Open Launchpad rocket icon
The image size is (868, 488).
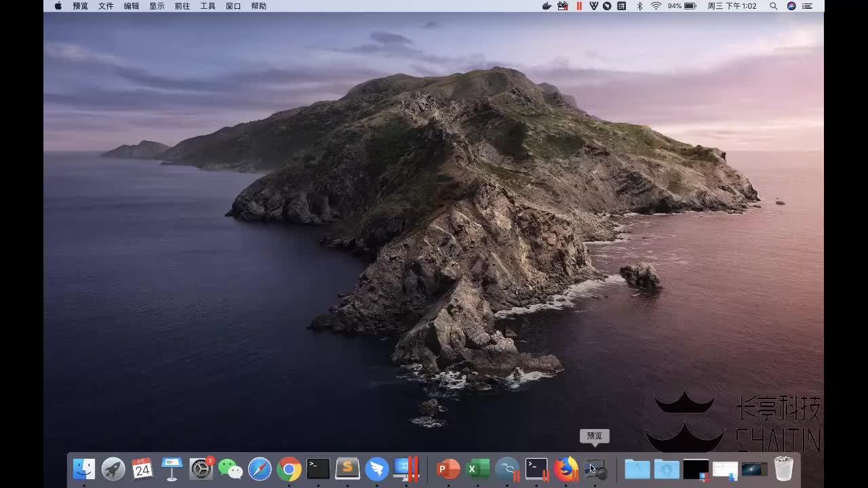click(x=113, y=468)
